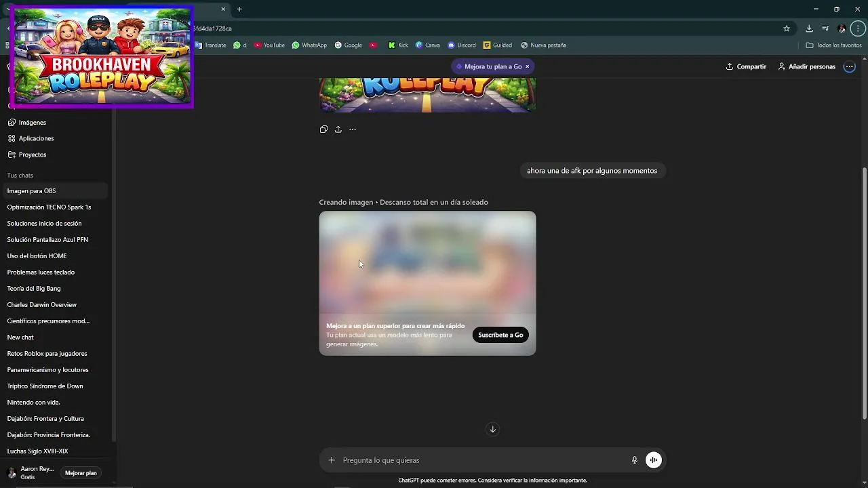Open chat Científicos precursores mod...

[56, 321]
